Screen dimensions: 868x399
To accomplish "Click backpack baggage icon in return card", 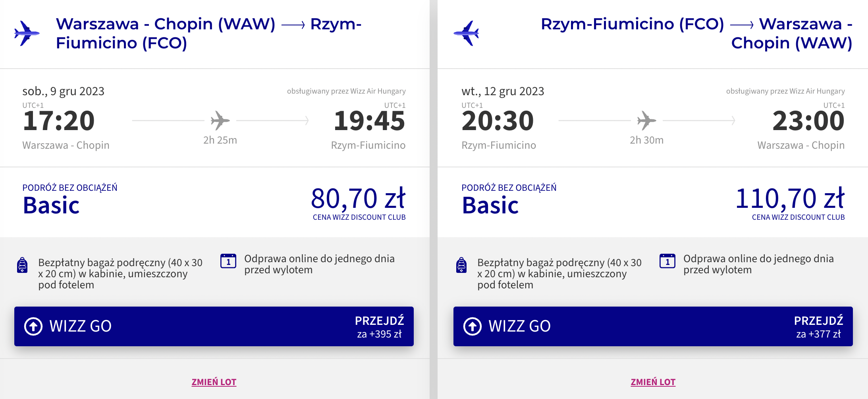I will click(x=461, y=265).
